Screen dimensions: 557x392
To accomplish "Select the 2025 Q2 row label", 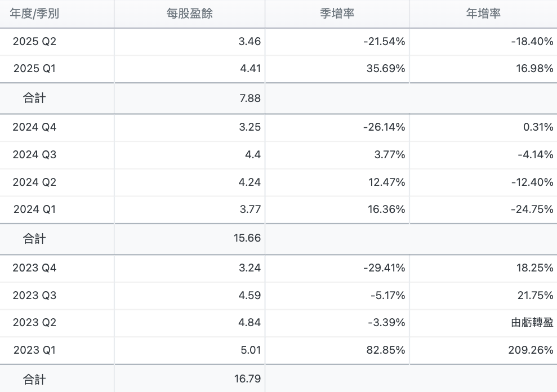I will (35, 42).
